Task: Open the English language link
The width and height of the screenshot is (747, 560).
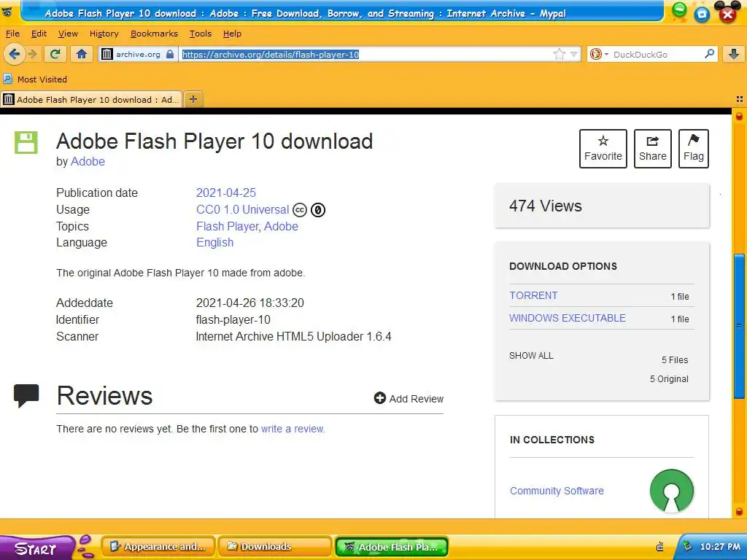Action: click(215, 242)
